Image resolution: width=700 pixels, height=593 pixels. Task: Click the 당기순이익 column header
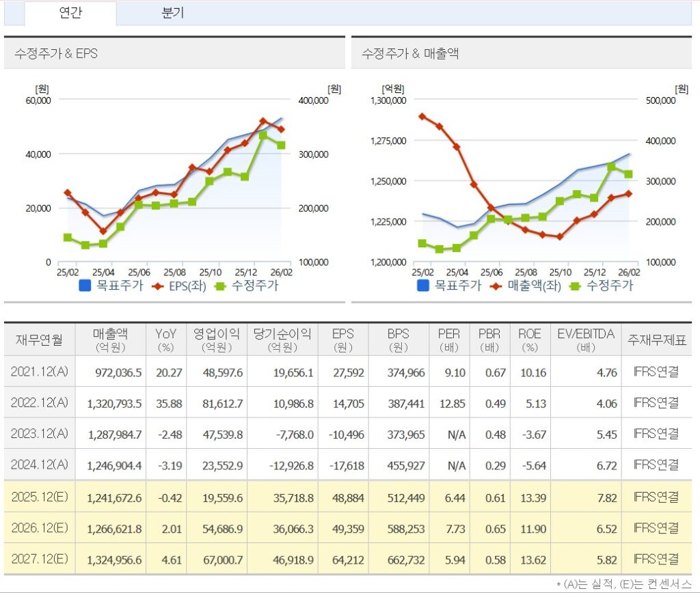(282, 340)
